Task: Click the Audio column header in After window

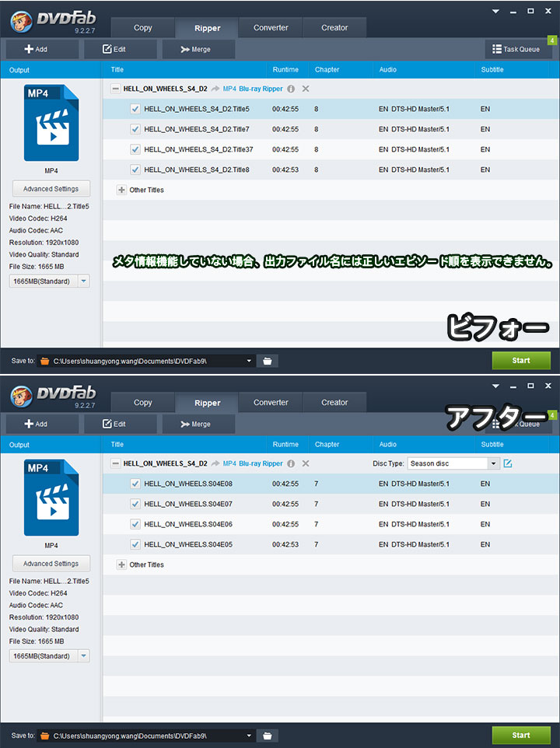Action: [x=388, y=445]
